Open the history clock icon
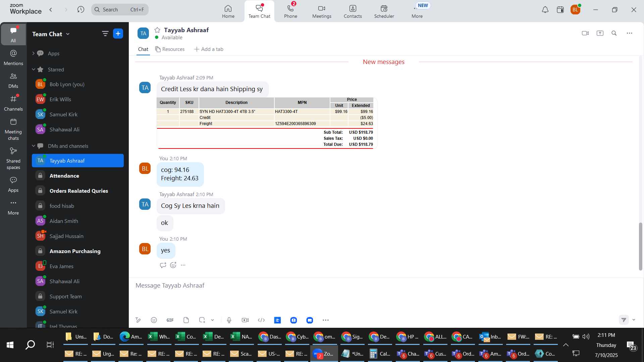The image size is (644, 362). point(81,9)
